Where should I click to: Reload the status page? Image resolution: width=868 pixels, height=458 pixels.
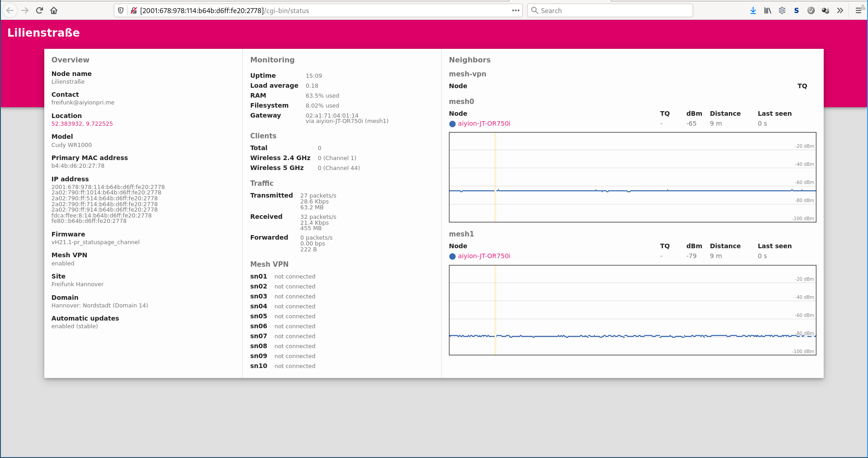coord(39,10)
